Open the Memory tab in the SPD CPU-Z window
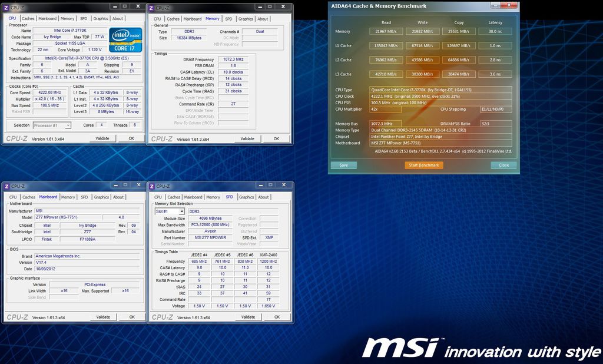Image resolution: width=603 pixels, height=364 pixels. coord(213,197)
